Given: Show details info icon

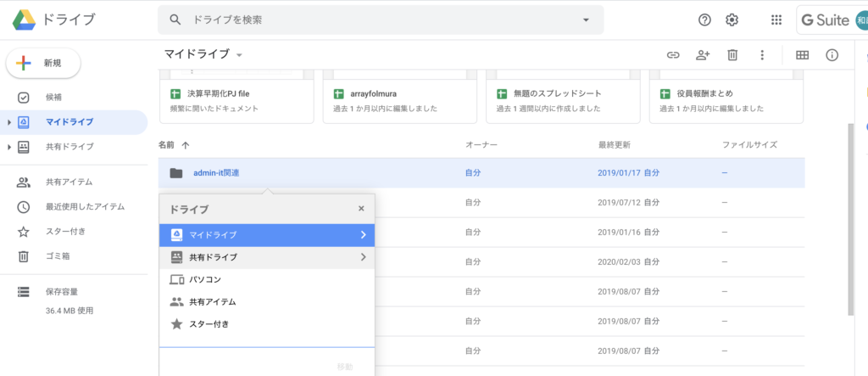Looking at the screenshot, I should [x=832, y=55].
